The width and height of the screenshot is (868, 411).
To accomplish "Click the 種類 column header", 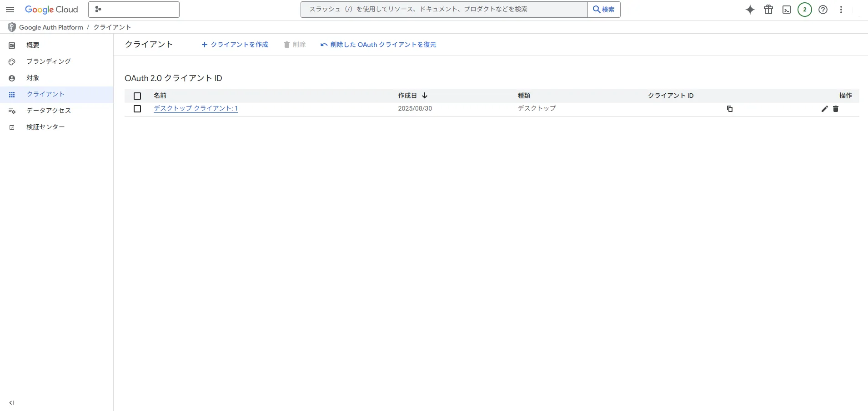I will (524, 96).
